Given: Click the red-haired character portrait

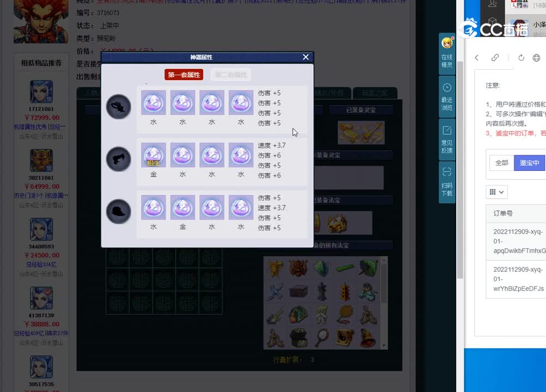Looking at the screenshot, I should click(x=41, y=22).
